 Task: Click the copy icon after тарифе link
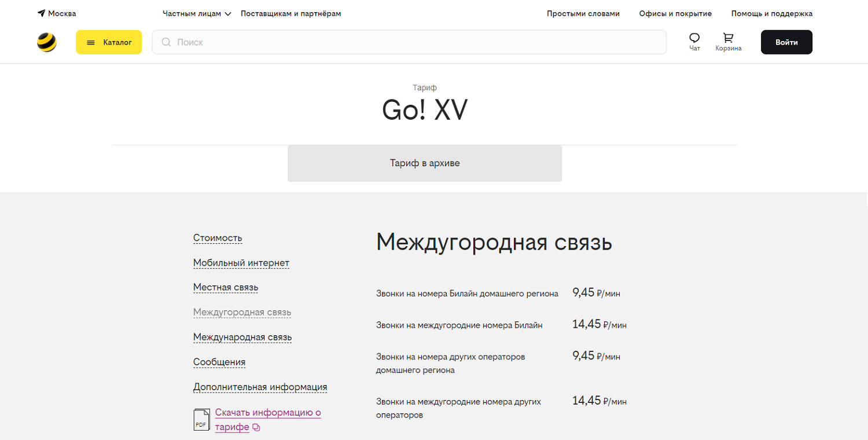tap(256, 428)
